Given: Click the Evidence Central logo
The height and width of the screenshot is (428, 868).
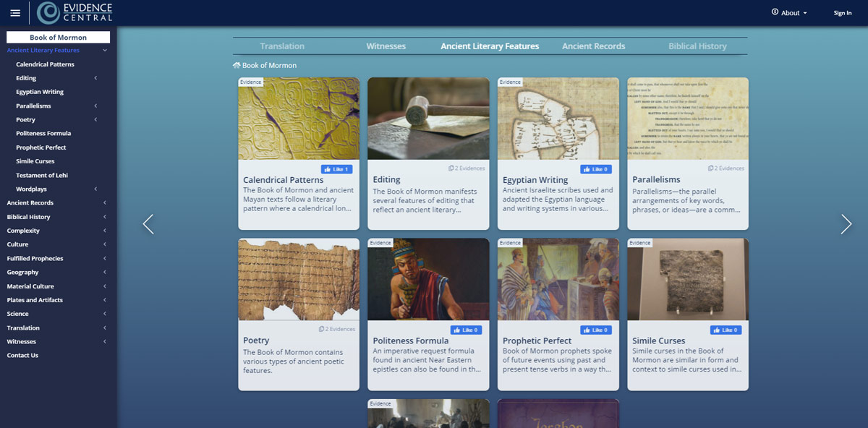Looking at the screenshot, I should 75,12.
